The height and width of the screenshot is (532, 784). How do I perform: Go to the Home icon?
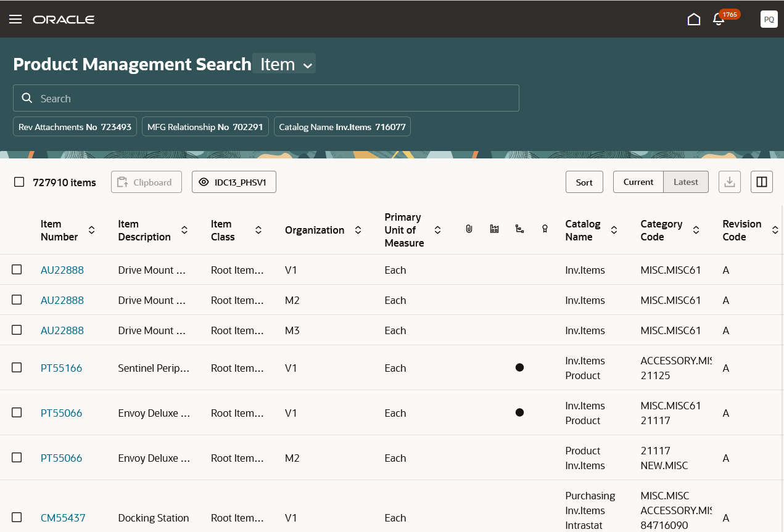point(694,19)
